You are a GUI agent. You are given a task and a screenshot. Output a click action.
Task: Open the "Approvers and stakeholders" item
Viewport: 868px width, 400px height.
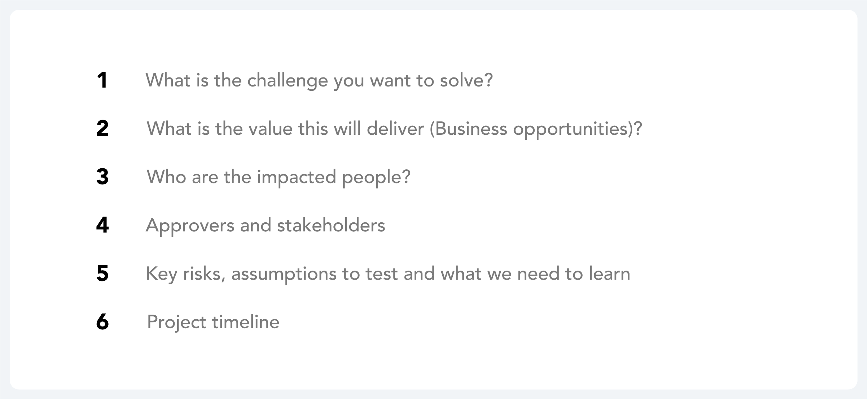[266, 226]
